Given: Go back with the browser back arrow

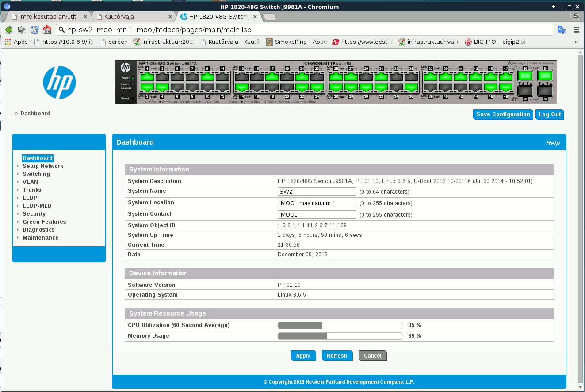Looking at the screenshot, I should 9,30.
